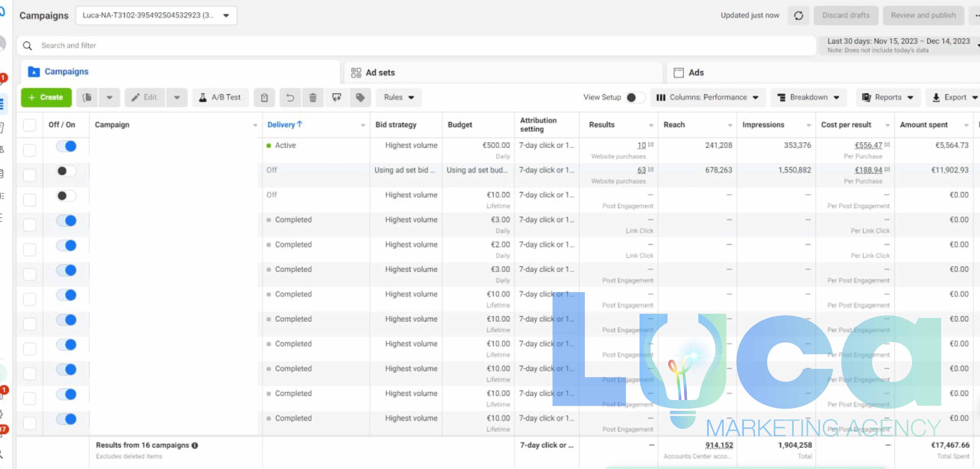Switch to the Ads tab
The height and width of the screenshot is (469, 980).
[823, 73]
